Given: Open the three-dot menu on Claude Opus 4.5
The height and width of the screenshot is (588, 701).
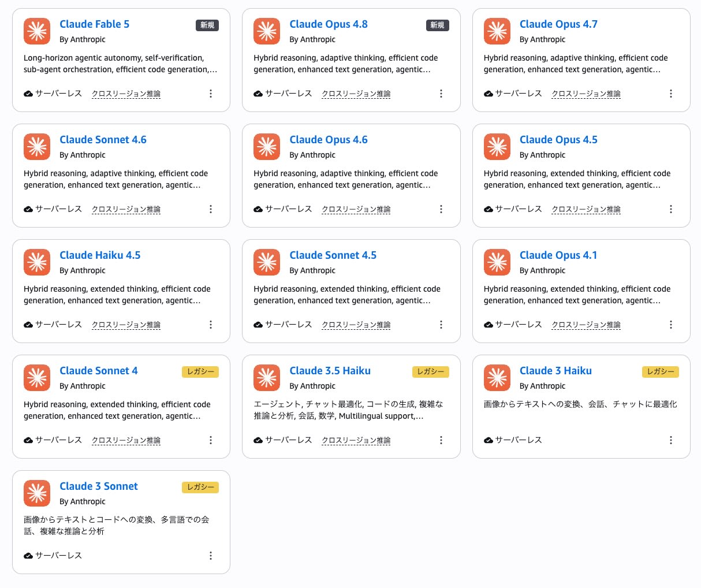Looking at the screenshot, I should (x=671, y=209).
